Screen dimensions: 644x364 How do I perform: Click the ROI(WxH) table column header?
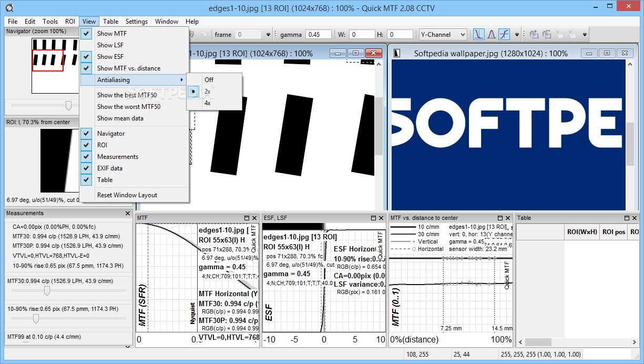(x=581, y=231)
